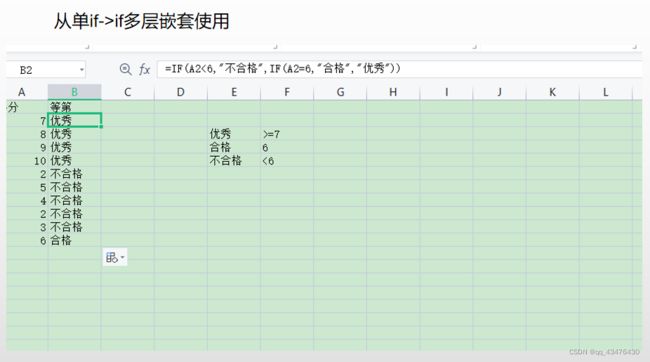
Task: Select column J header
Action: pyautogui.click(x=499, y=92)
